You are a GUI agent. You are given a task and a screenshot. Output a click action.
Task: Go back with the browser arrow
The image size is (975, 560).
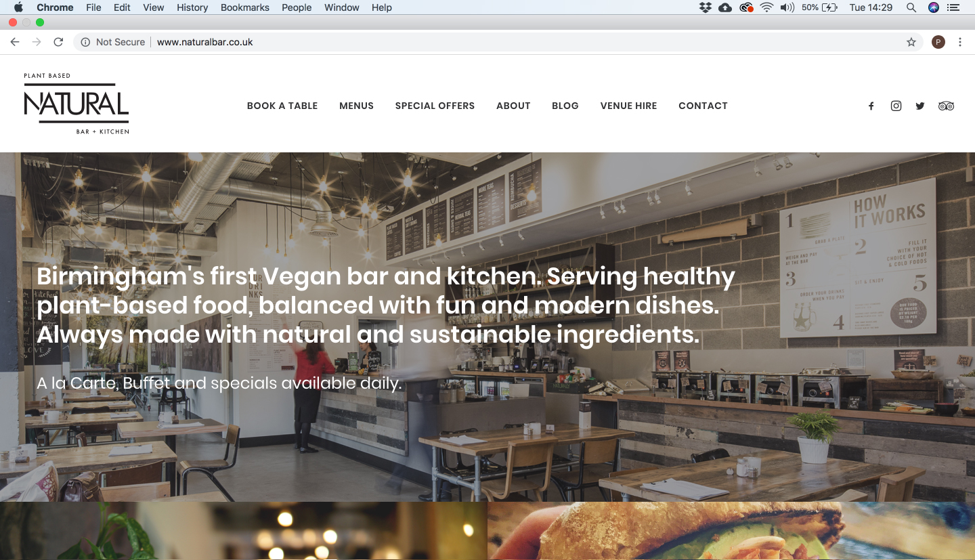[15, 42]
